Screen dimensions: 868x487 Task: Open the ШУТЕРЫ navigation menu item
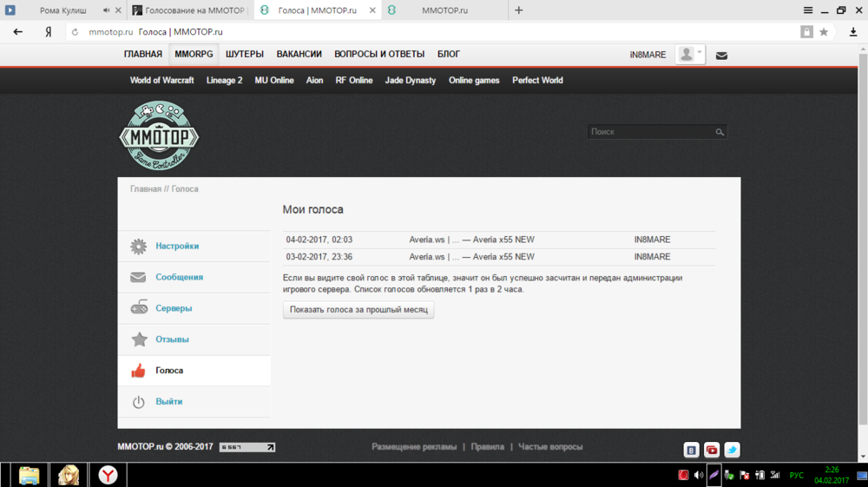point(245,55)
